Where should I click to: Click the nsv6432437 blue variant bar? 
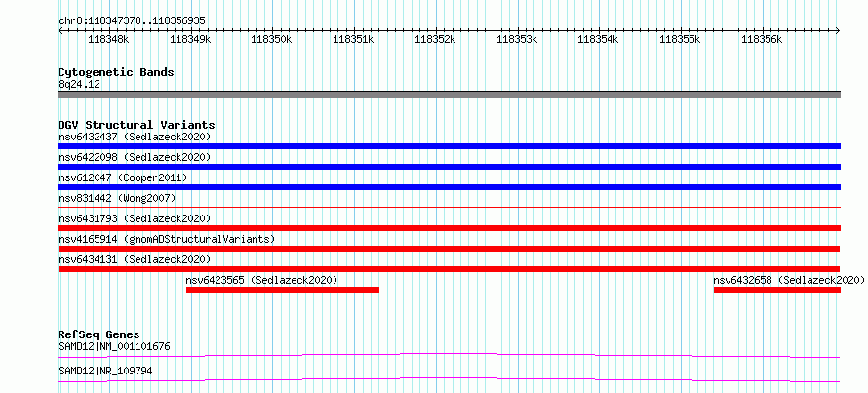point(449,146)
